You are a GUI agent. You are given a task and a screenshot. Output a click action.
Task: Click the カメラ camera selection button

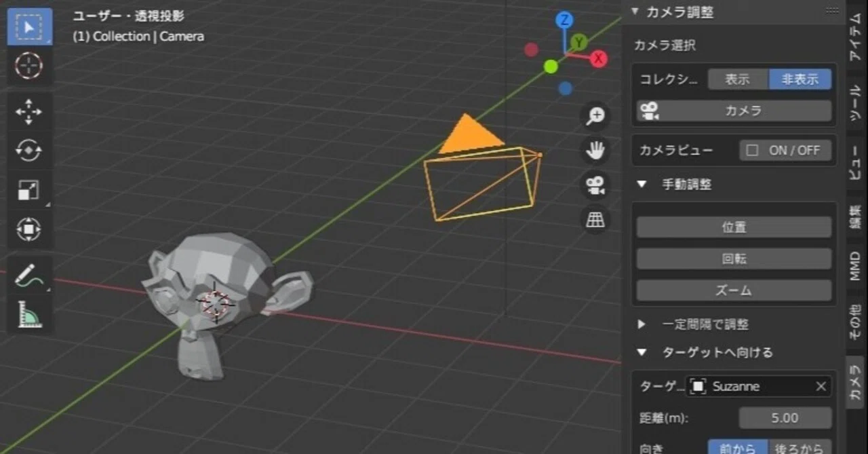pyautogui.click(x=734, y=111)
